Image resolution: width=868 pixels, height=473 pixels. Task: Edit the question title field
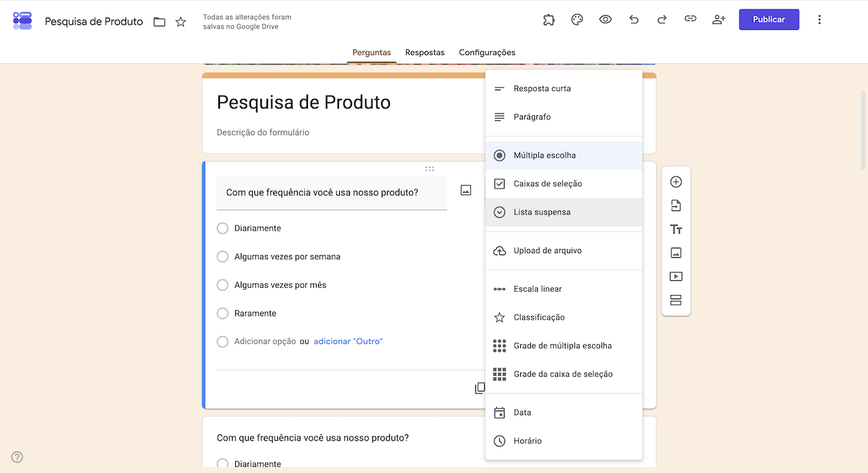(x=332, y=193)
